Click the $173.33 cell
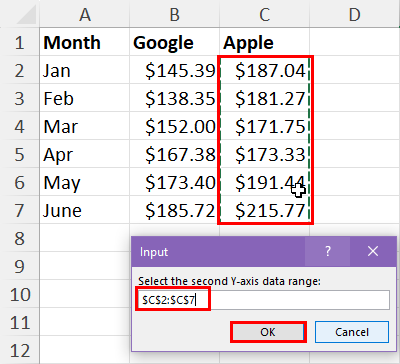Screen dimensions: 400x364 click(x=264, y=155)
